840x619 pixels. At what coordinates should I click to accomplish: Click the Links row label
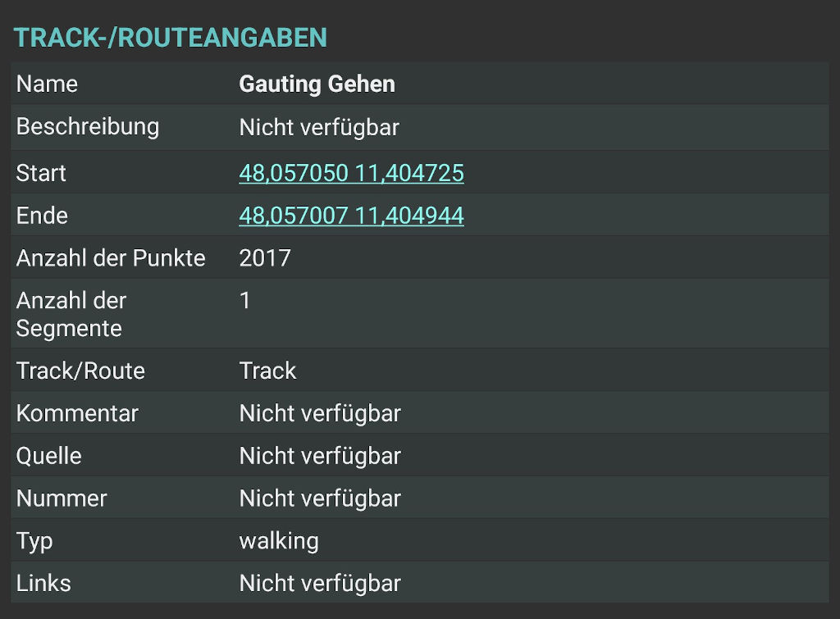click(43, 584)
